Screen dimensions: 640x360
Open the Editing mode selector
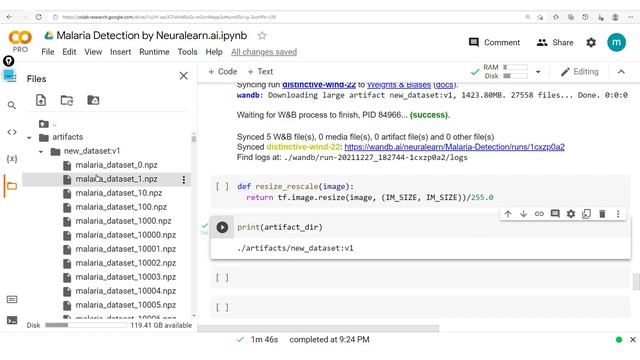[x=580, y=72]
